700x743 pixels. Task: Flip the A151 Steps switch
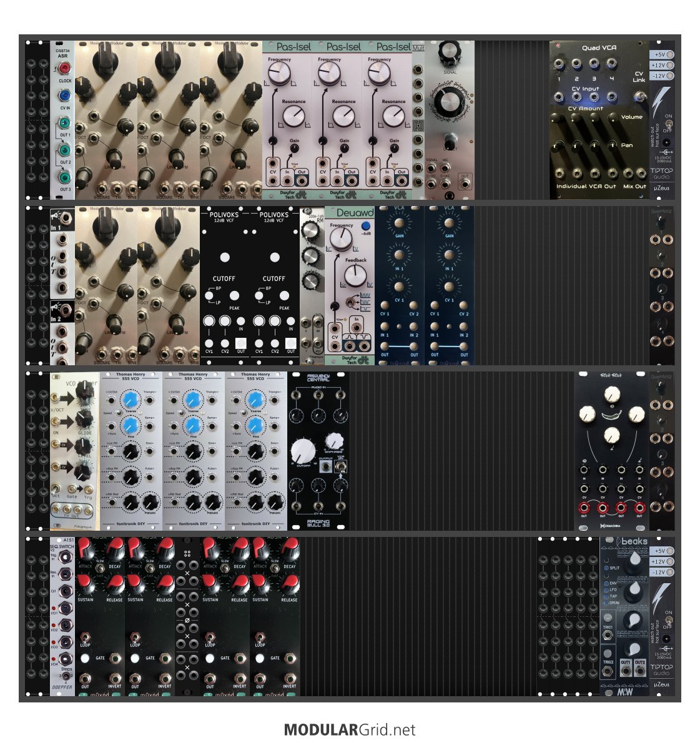point(66,677)
